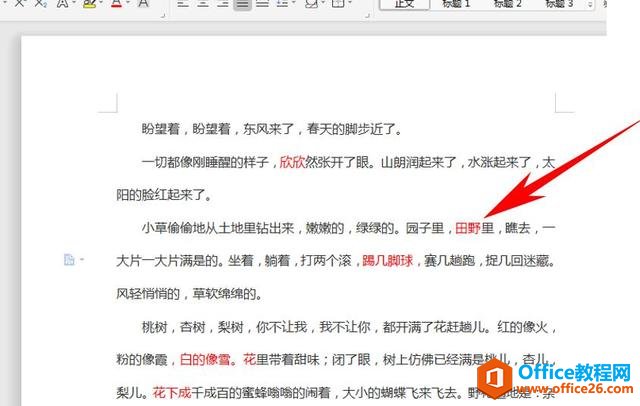Viewport: 640px width, 406px height.
Task: Click the line starting 盼望着，盼望着
Action: tap(272, 129)
